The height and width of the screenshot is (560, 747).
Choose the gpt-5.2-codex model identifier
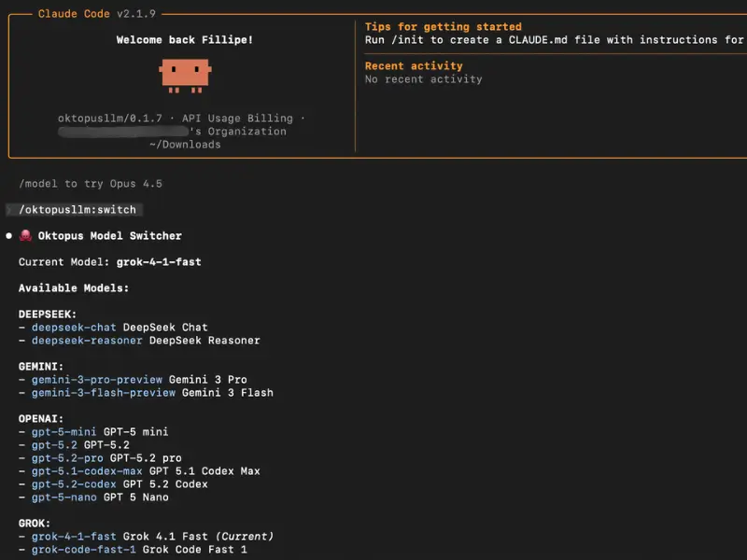coord(74,484)
